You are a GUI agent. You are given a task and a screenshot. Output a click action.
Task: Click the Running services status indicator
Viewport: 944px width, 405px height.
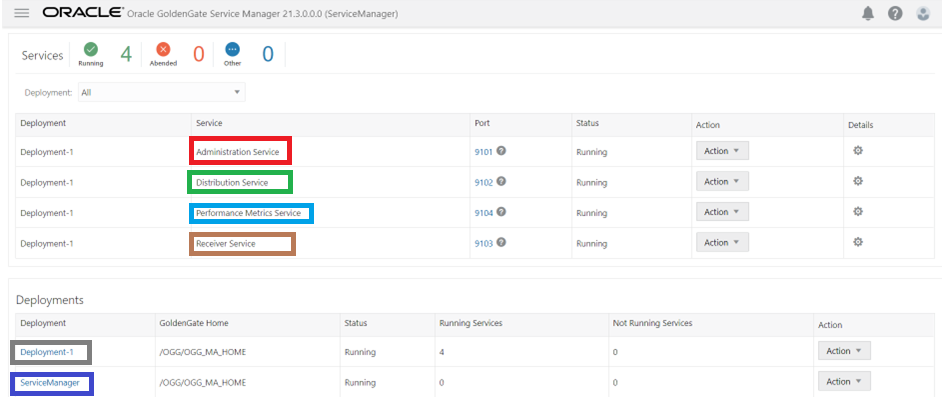(91, 52)
